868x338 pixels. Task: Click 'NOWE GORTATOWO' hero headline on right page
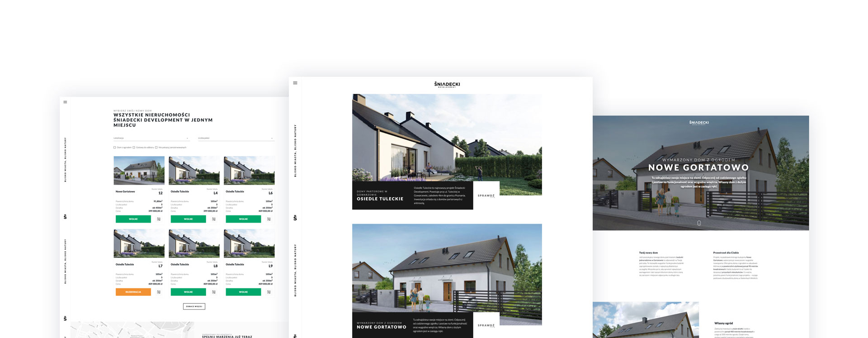698,167
